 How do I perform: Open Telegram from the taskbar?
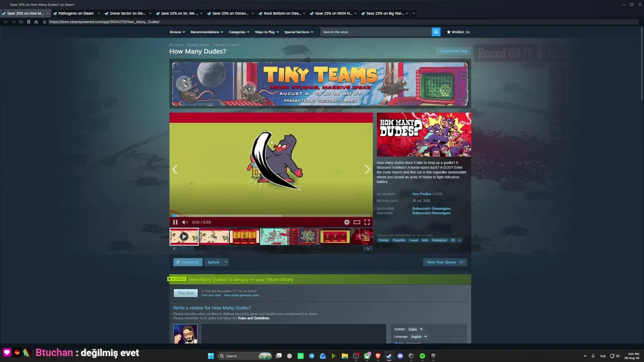click(x=311, y=356)
